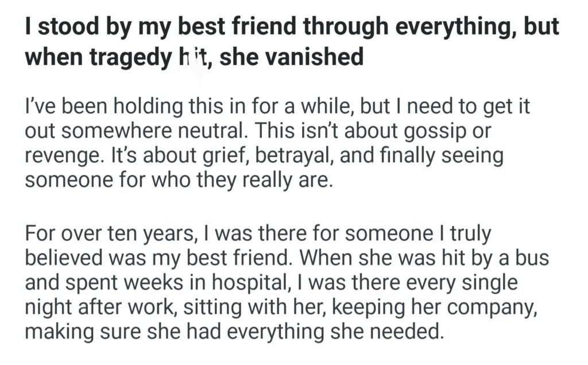Click the phrase "night after work"
The width and height of the screenshot is (588, 365).
101,307
